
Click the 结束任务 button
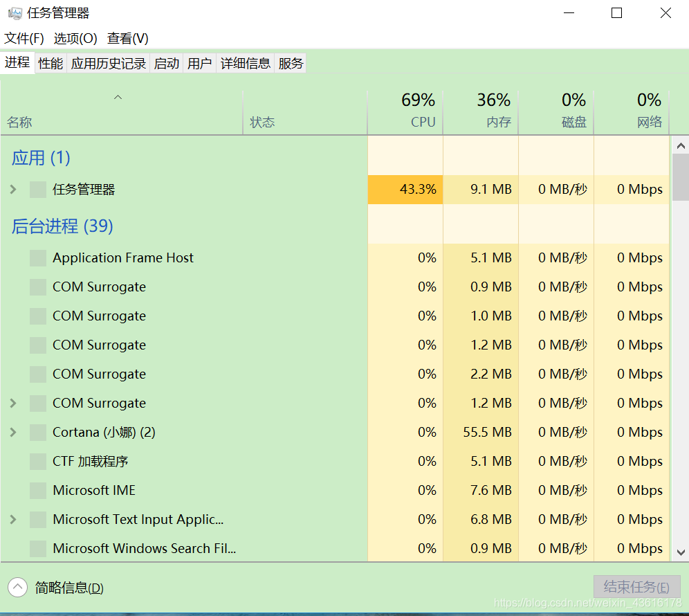pyautogui.click(x=636, y=586)
